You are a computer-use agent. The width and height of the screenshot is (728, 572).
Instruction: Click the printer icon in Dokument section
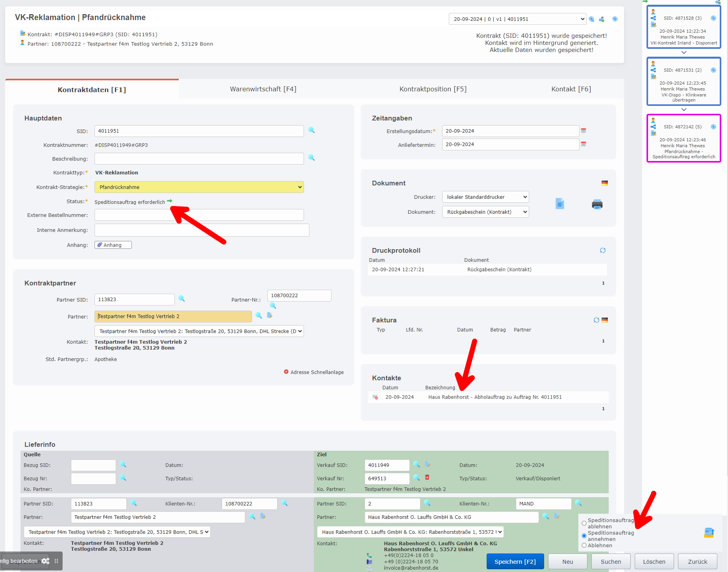click(x=597, y=204)
